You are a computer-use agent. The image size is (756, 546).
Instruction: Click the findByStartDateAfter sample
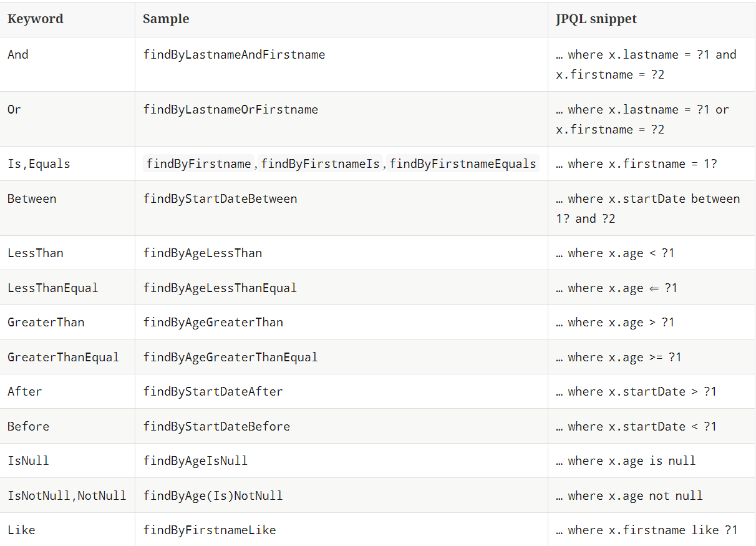(213, 392)
